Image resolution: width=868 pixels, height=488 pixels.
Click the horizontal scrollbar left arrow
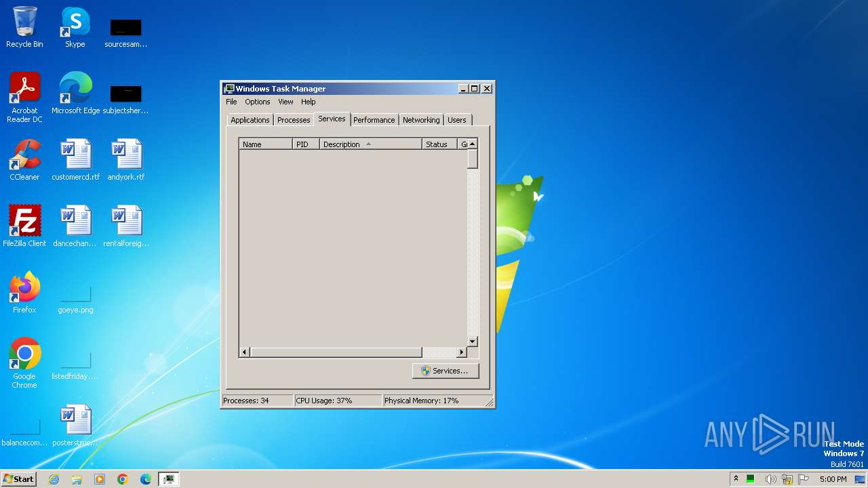click(x=245, y=352)
